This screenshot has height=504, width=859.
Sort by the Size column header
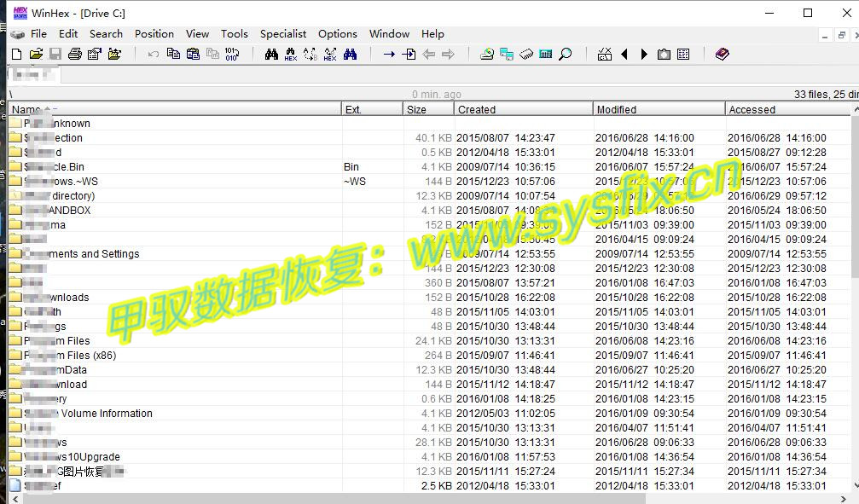click(428, 109)
